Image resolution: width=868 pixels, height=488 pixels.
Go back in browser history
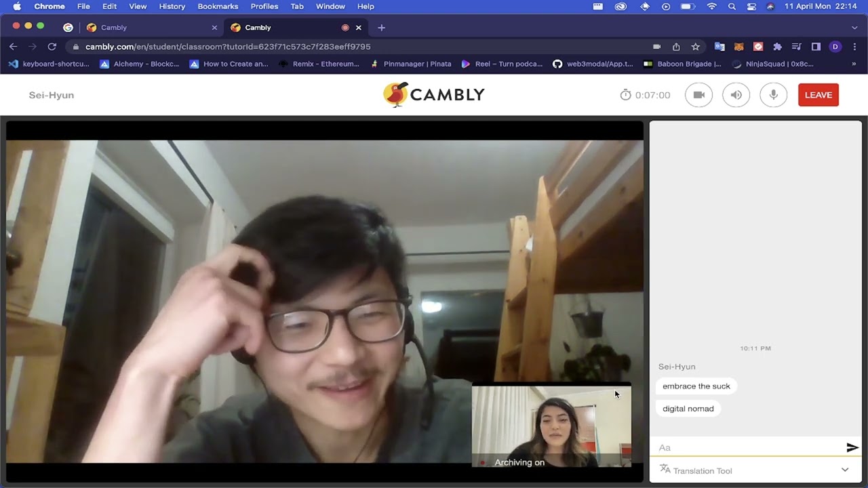(13, 47)
